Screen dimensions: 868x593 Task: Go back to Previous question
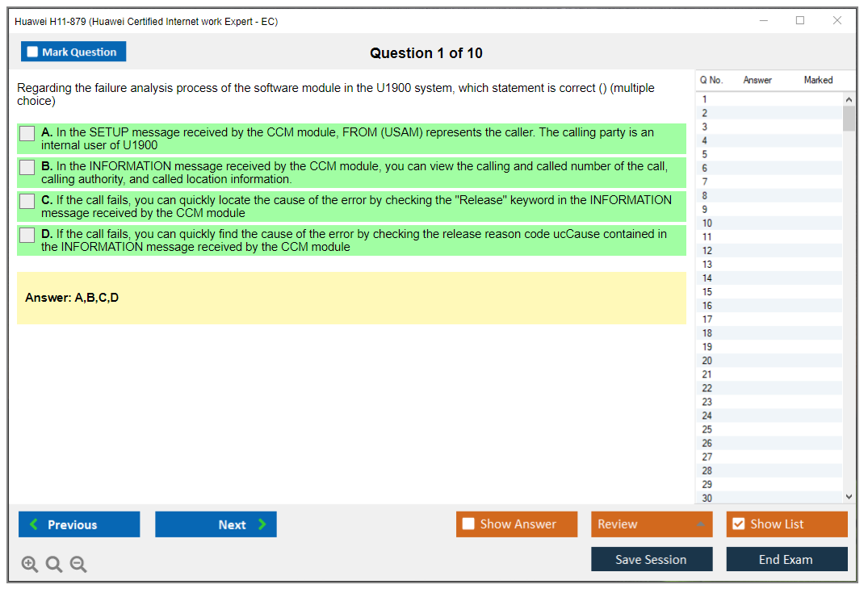79,524
